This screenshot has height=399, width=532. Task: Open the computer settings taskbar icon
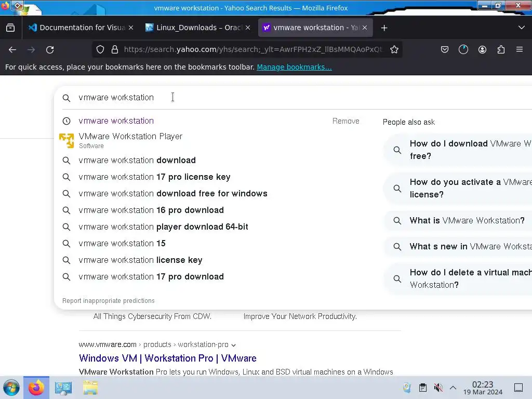63,388
